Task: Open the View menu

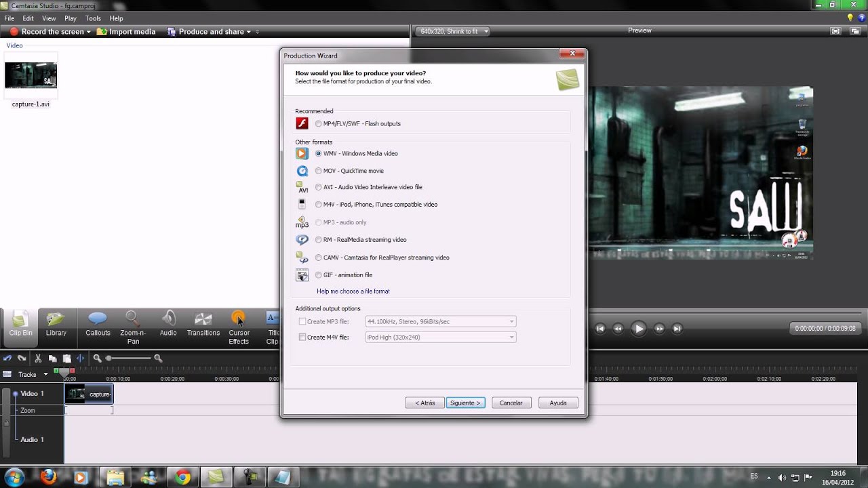Action: click(49, 18)
